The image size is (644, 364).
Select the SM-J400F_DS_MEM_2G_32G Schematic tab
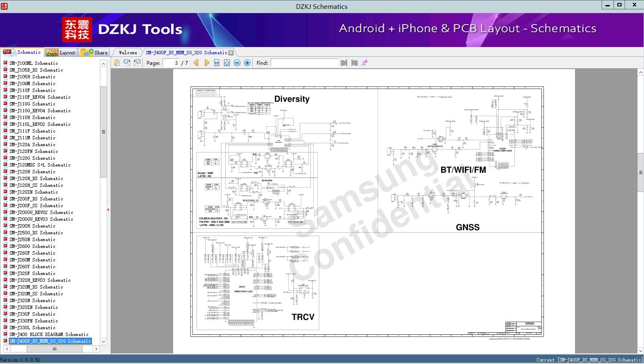186,53
